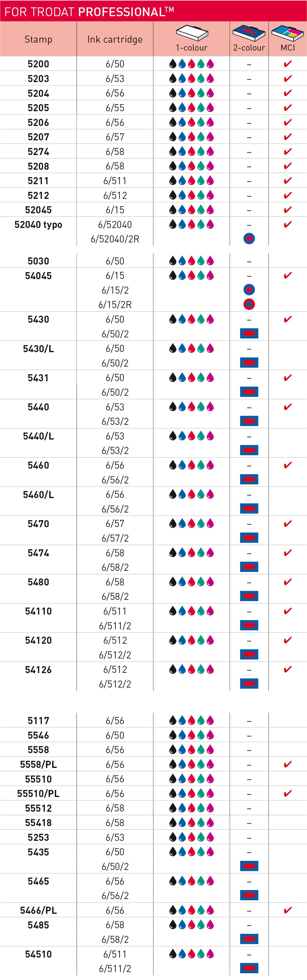Click the 2-colour rectangle icon for 5465
This screenshot has width=307, height=980.
click(x=249, y=895)
